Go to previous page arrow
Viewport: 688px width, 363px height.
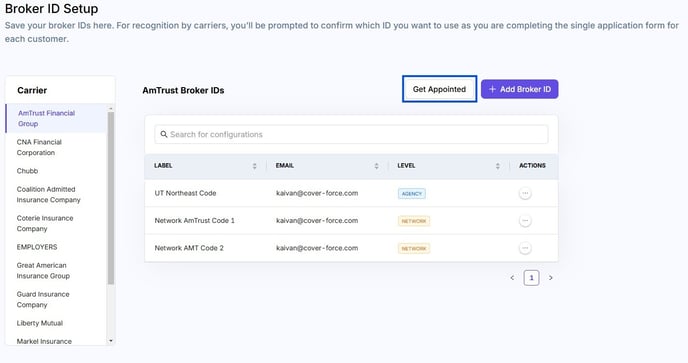[512, 278]
